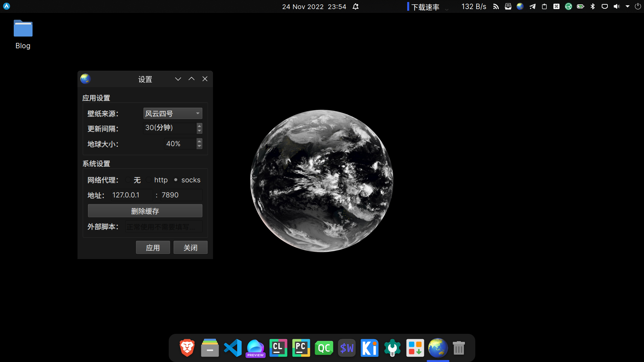
Task: Increase the 更新间隔 value with up arrow
Action: tap(200, 126)
